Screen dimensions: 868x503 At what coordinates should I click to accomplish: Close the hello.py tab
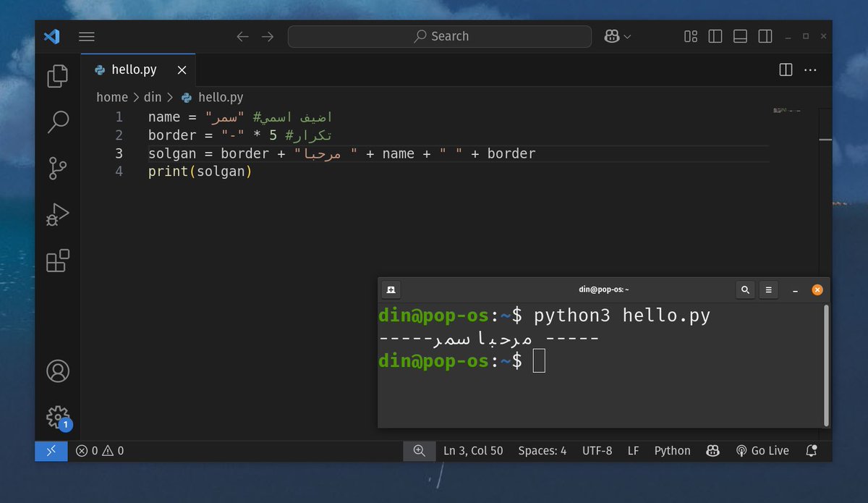coord(182,70)
